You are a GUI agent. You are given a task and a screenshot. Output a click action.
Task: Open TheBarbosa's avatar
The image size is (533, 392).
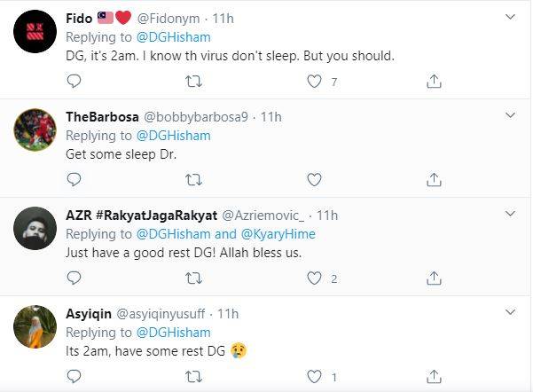pyautogui.click(x=36, y=132)
